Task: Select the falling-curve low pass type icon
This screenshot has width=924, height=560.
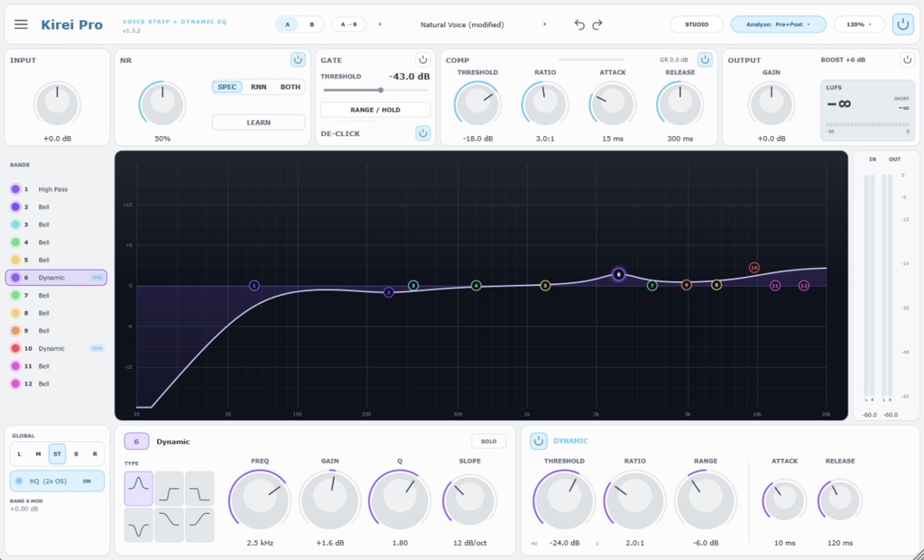Action: pyautogui.click(x=169, y=525)
